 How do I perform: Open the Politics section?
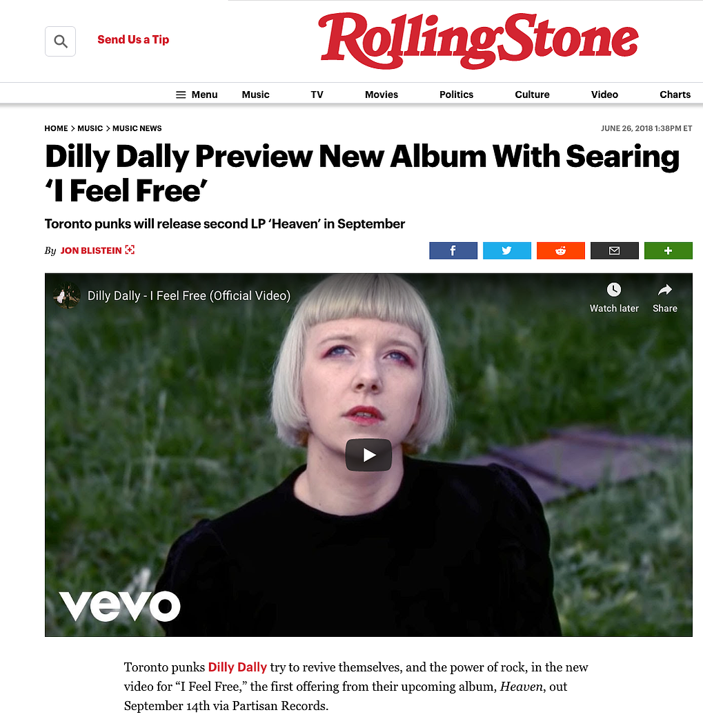(x=457, y=95)
